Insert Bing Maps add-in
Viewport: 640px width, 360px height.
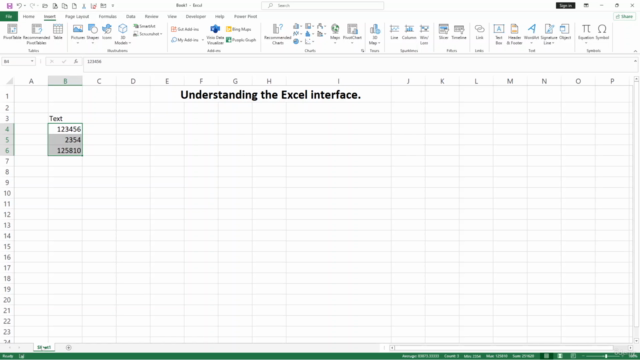coord(239,29)
